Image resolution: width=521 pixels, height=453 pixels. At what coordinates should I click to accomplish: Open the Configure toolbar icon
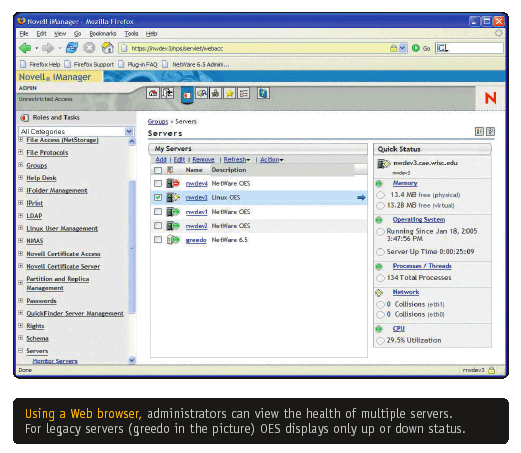tap(215, 93)
